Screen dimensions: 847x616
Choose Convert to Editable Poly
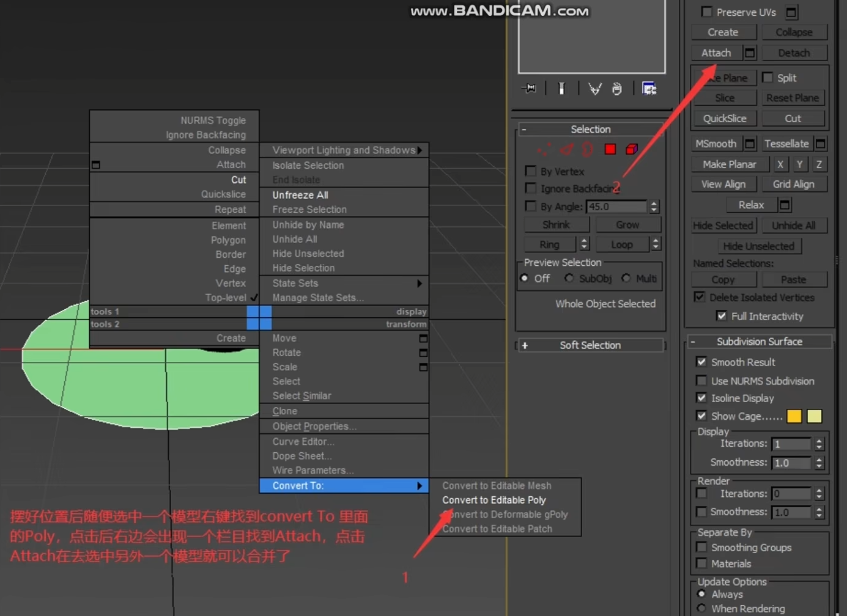pos(494,500)
